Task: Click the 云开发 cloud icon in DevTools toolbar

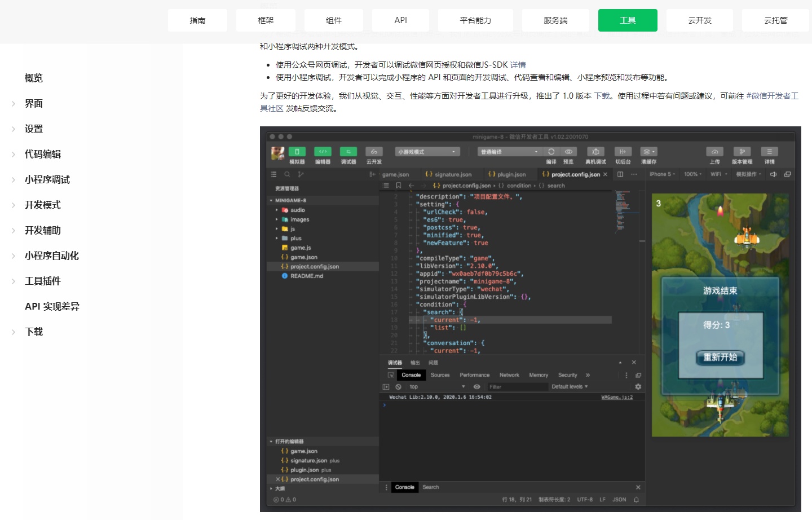Action: pos(374,152)
